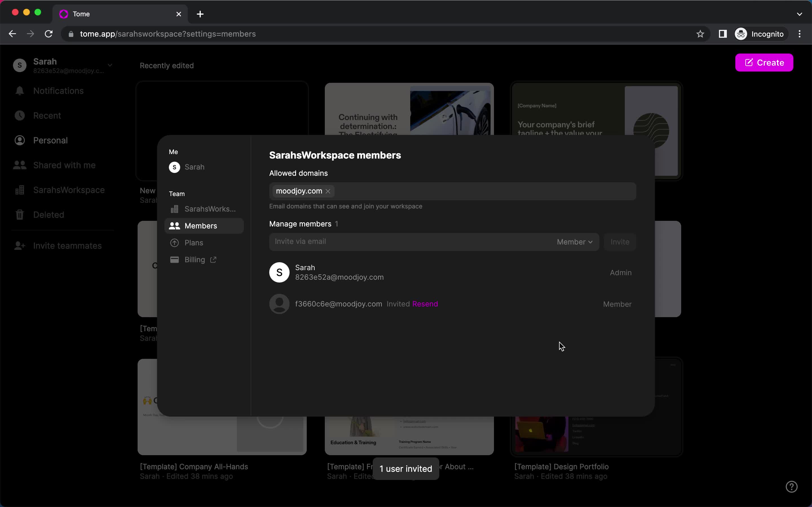
Task: Click the SarahsWorkspace icon in sidebar
Action: click(20, 190)
